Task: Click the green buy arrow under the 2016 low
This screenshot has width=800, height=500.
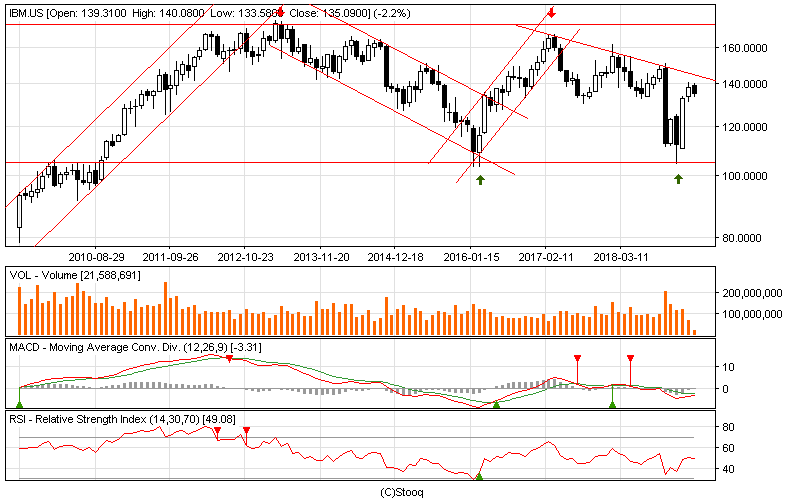Action: coord(480,180)
